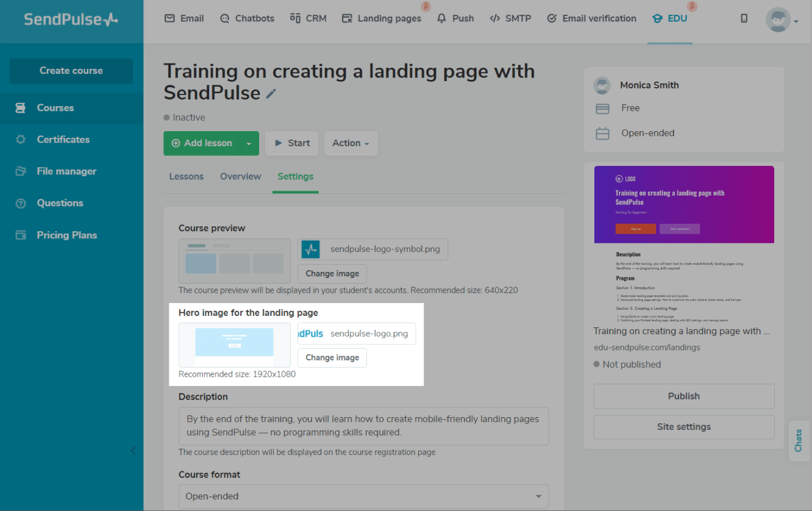
Task: Click the landing page preview thumbnail
Action: (x=684, y=244)
